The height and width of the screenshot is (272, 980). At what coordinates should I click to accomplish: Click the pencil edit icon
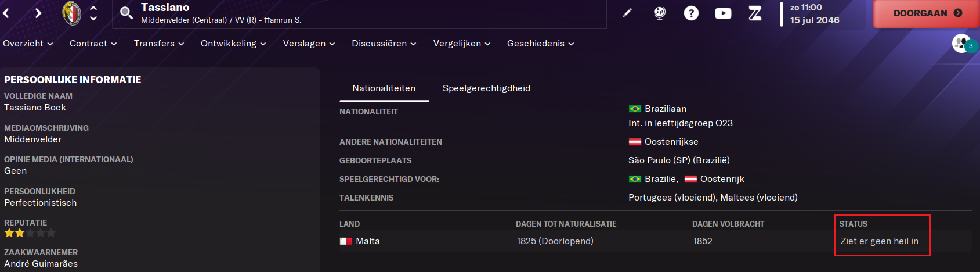tap(627, 13)
